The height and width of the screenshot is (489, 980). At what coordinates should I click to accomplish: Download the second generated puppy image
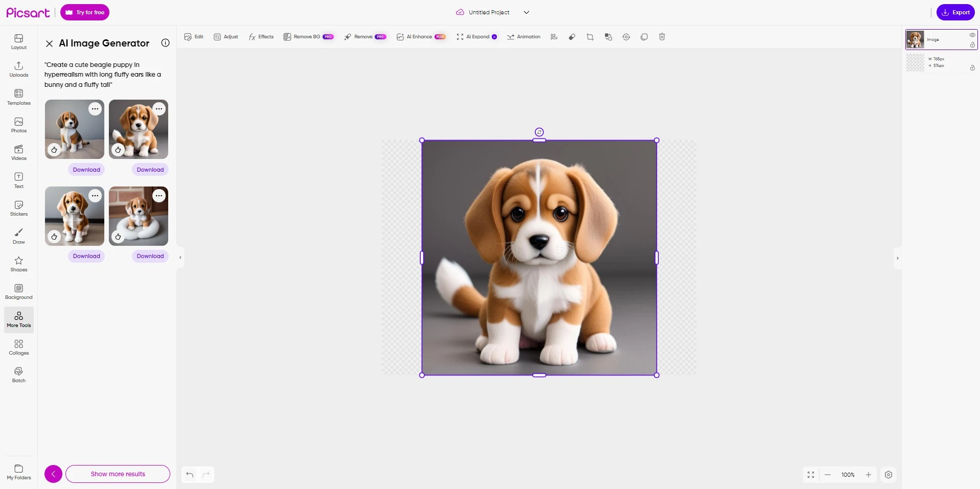coord(150,170)
